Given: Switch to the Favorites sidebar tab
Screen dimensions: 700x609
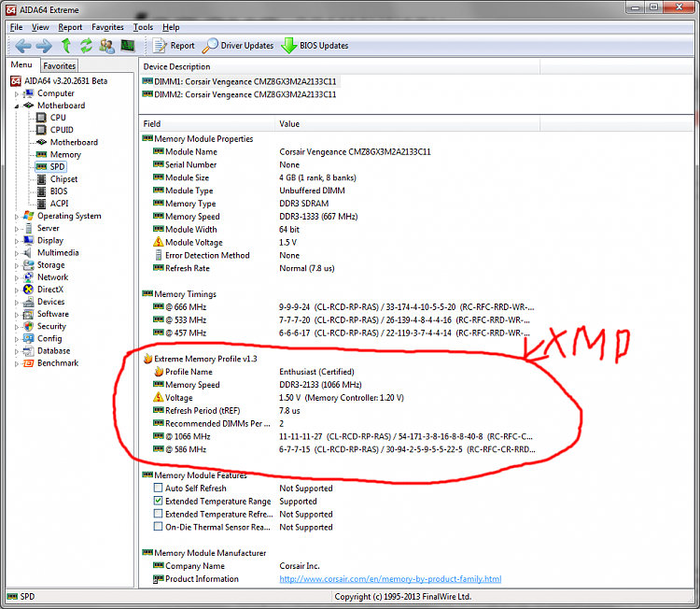Looking at the screenshot, I should pos(60,65).
